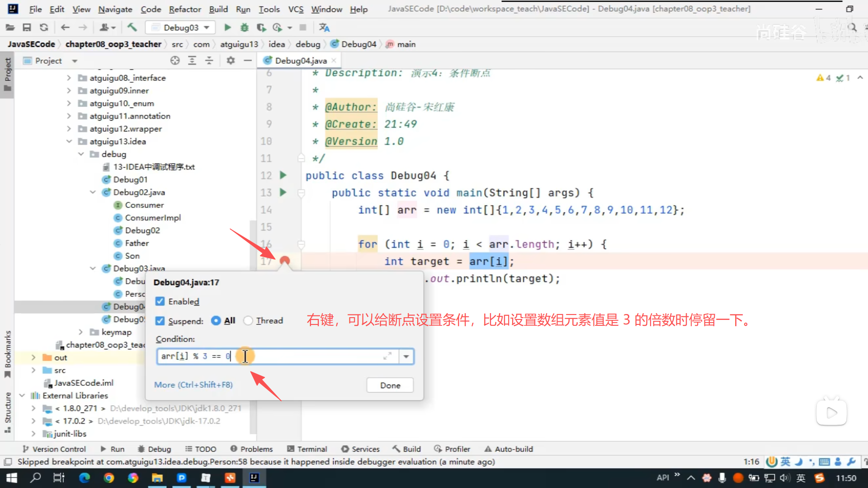Click the project panel settings gear icon
The width and height of the screenshot is (868, 488).
point(231,61)
